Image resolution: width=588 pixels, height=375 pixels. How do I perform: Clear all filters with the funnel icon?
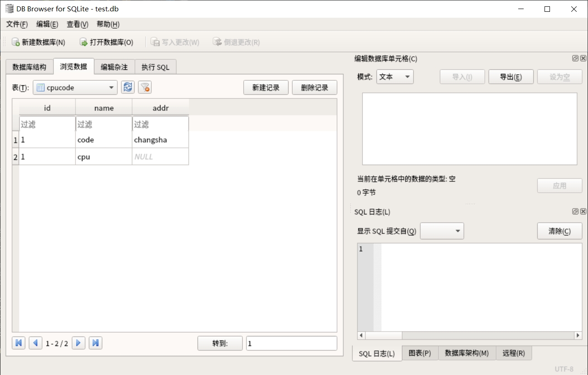tap(145, 88)
